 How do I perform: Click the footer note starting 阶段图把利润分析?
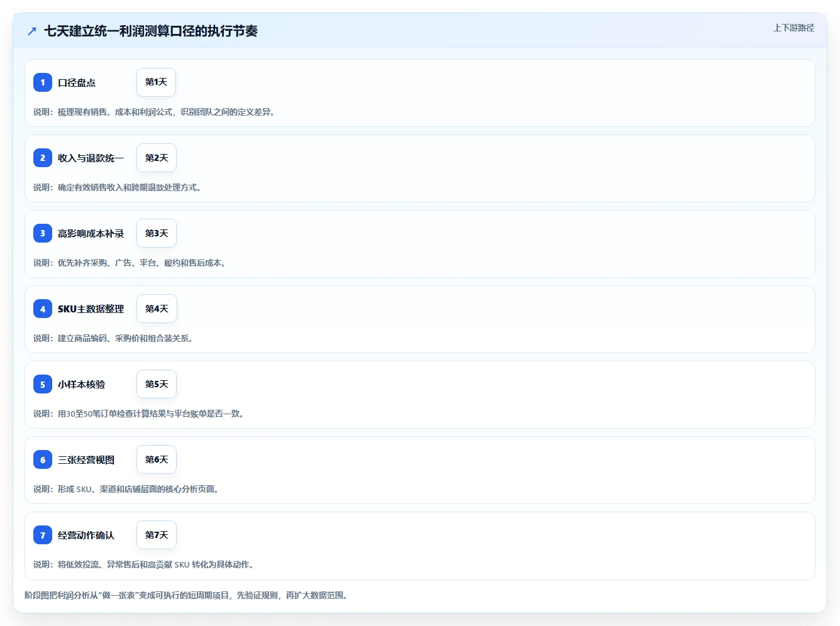coord(186,595)
